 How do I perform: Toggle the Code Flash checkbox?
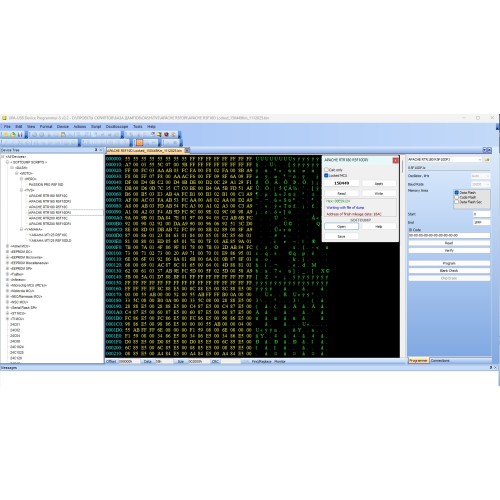tap(457, 197)
